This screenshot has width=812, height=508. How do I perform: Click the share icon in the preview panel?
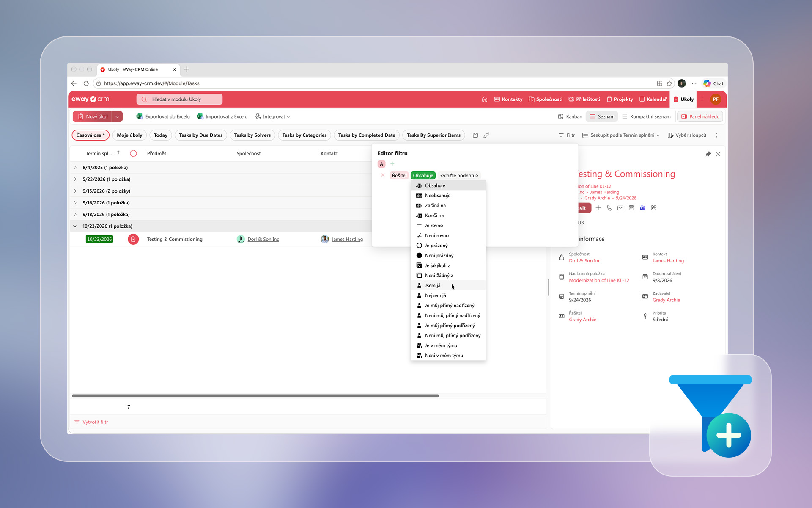point(654,208)
